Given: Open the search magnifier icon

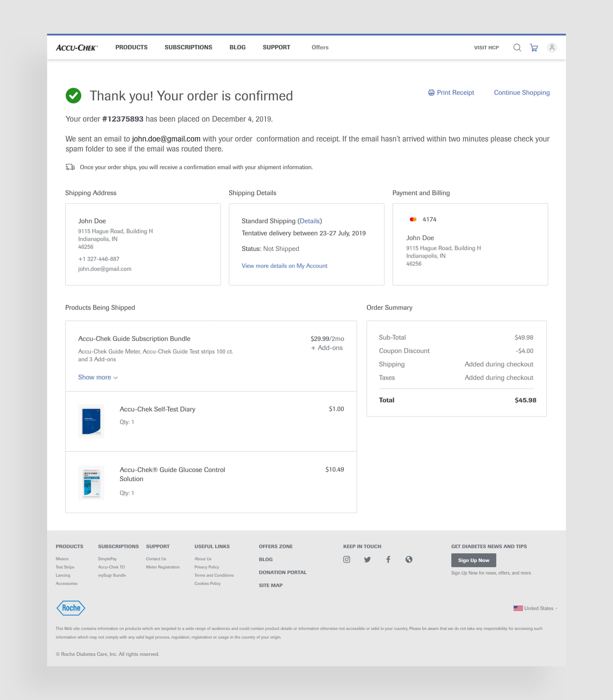Looking at the screenshot, I should [x=517, y=48].
